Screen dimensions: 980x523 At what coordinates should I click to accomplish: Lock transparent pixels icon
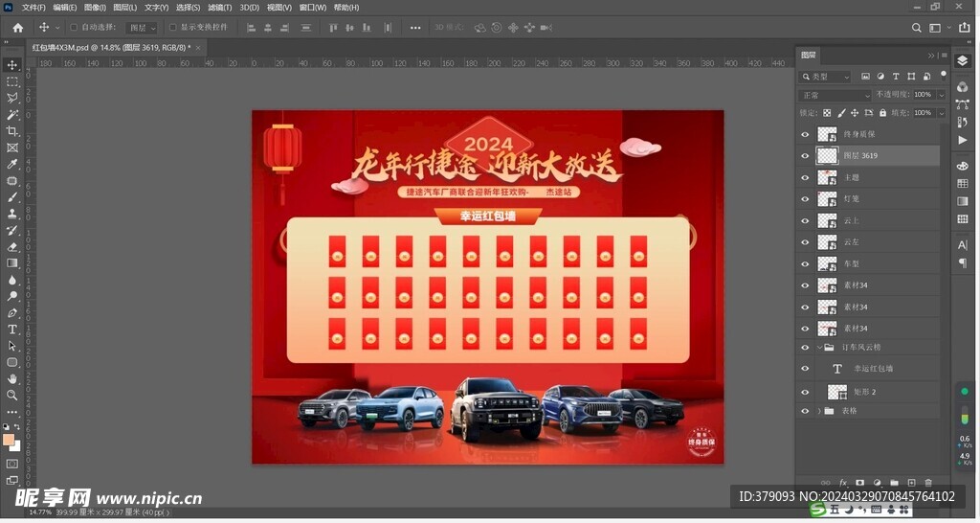coord(827,113)
